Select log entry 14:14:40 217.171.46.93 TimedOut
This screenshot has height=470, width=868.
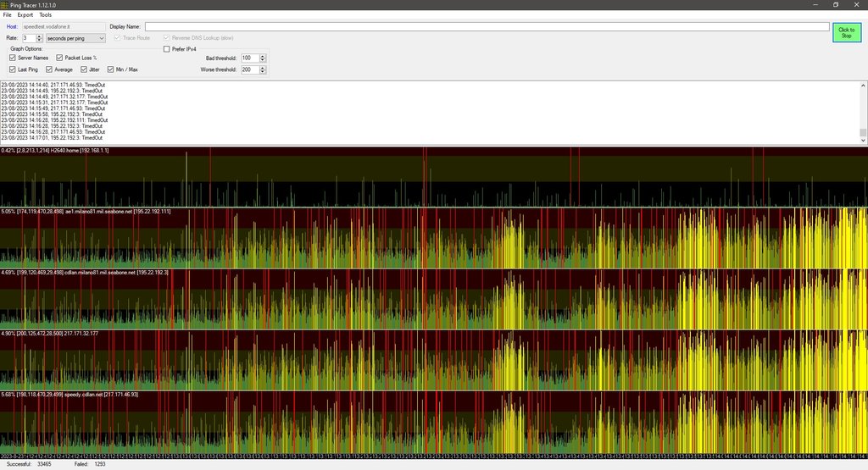[53, 86]
